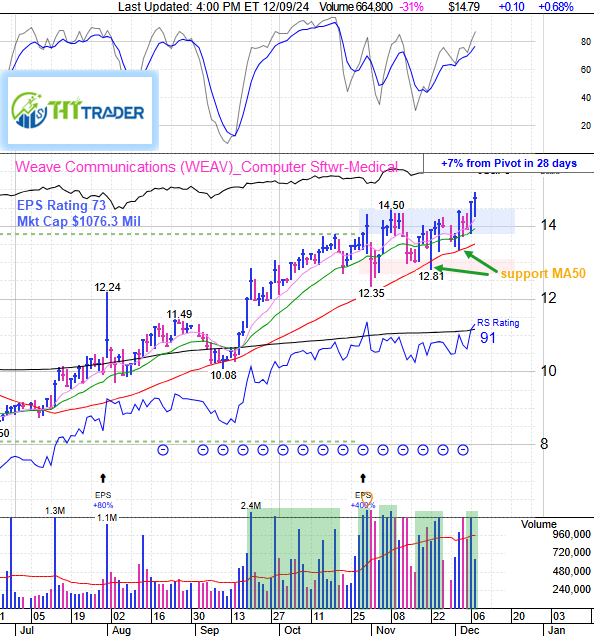Click the Last Updated 4:00 PM ET timestamp
Viewport: 594px width, 636px height.
213,7
